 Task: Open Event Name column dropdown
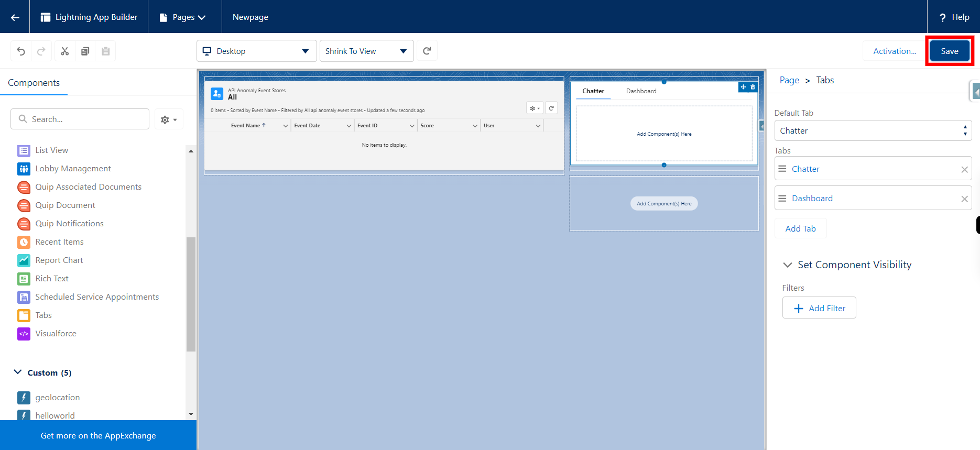pos(286,126)
